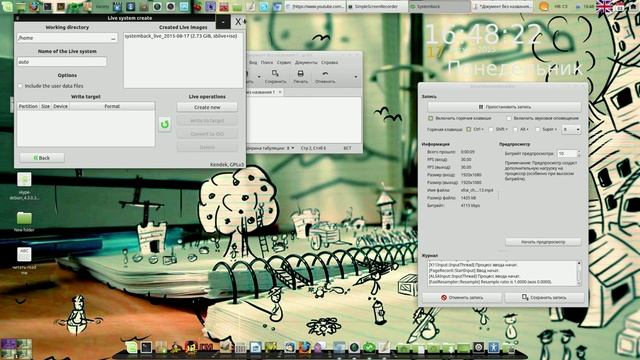Click the Name of the Live system field
The width and height of the screenshot is (640, 360).
point(62,62)
